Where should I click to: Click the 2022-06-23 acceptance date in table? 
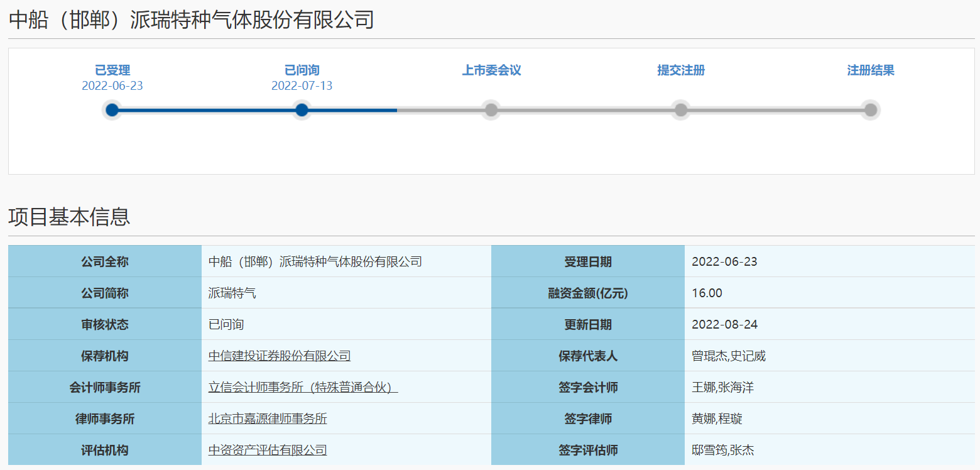(725, 262)
